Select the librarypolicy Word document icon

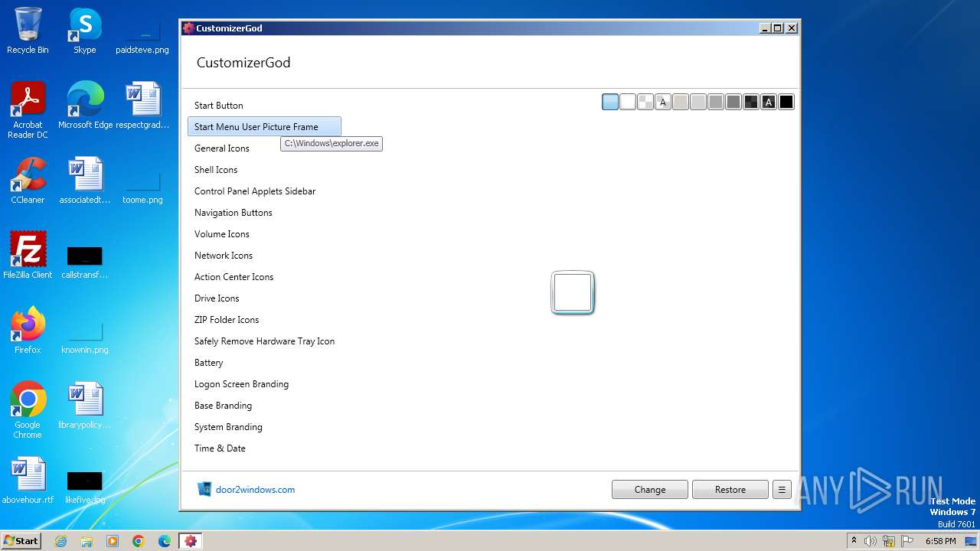85,406
